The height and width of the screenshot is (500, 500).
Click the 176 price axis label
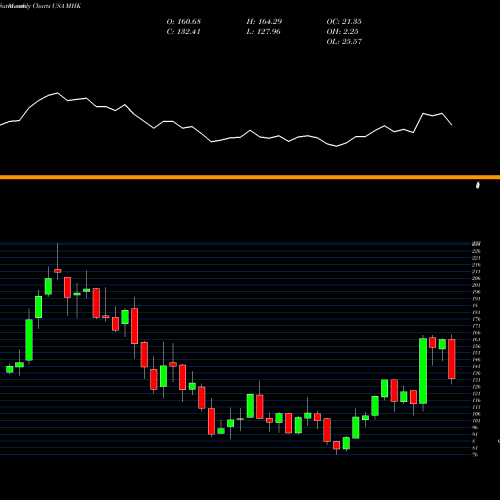tap(476, 319)
